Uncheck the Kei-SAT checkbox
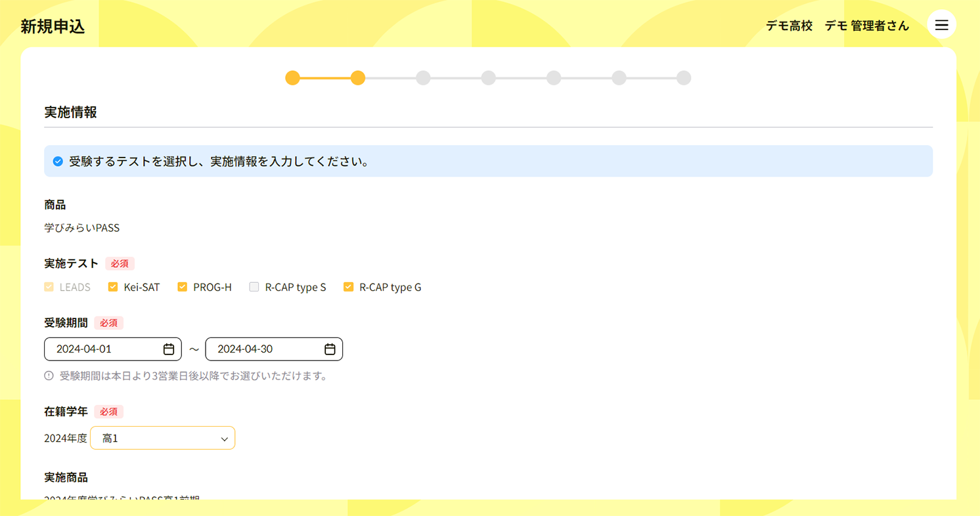980x516 pixels. (113, 287)
